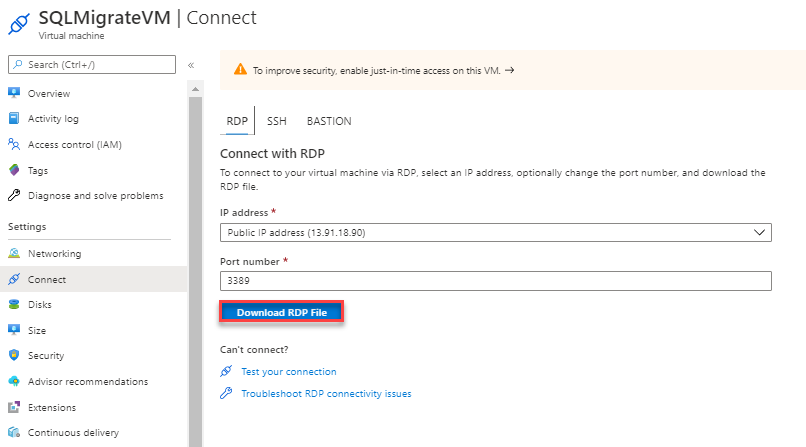806x447 pixels.
Task: Switch to the BASTION tab
Action: point(329,121)
